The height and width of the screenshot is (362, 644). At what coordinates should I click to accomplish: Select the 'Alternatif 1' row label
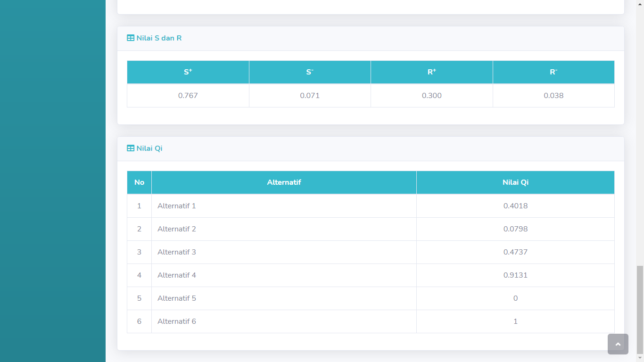coord(177,206)
